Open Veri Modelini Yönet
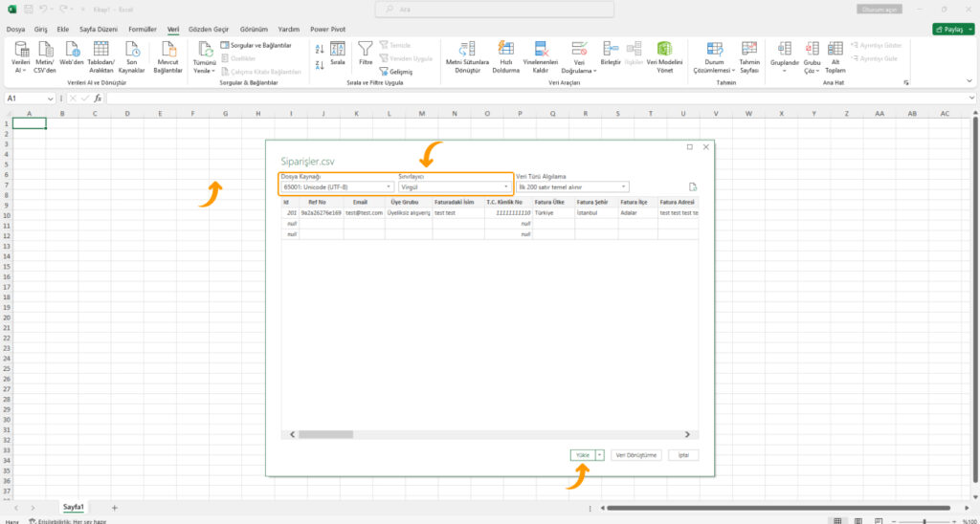 664,57
